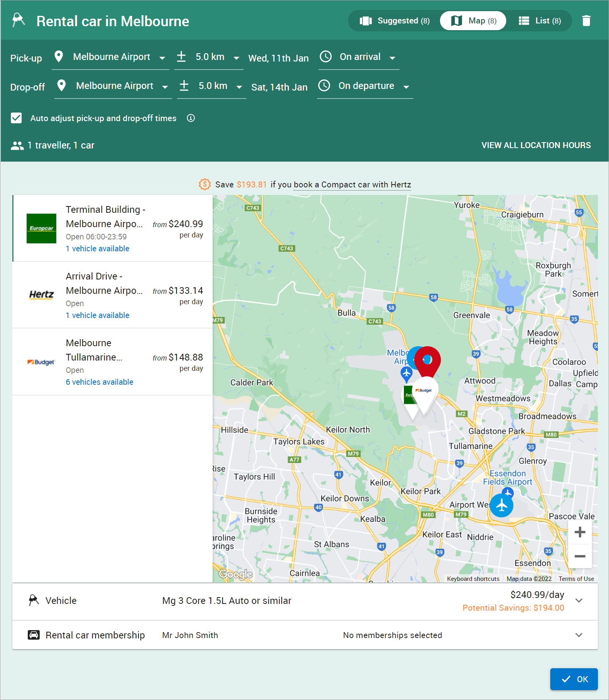609x700 pixels.
Task: Click Mg 3 Core 1.5L Auto or similar
Action: tap(227, 601)
